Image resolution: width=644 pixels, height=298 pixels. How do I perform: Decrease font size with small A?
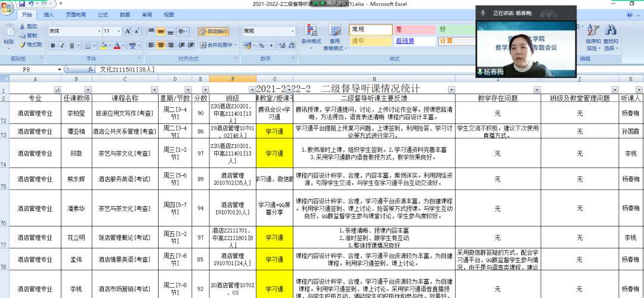click(x=137, y=31)
